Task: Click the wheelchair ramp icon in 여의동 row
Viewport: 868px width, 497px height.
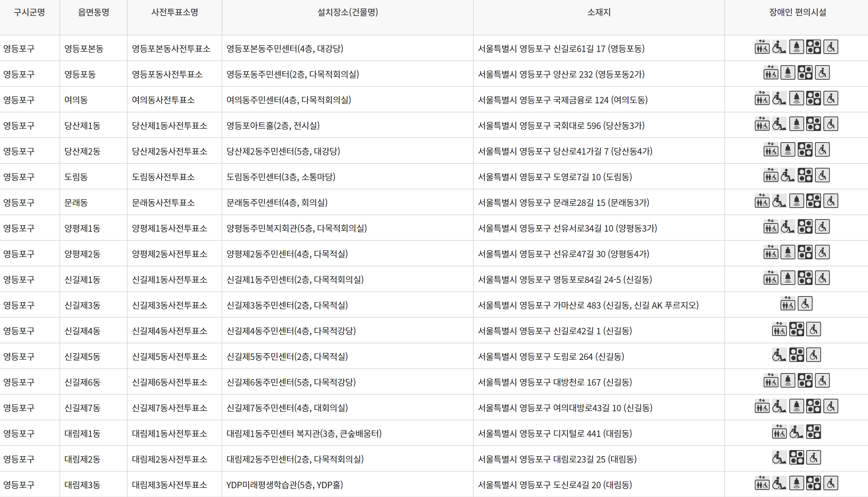Action: click(779, 99)
